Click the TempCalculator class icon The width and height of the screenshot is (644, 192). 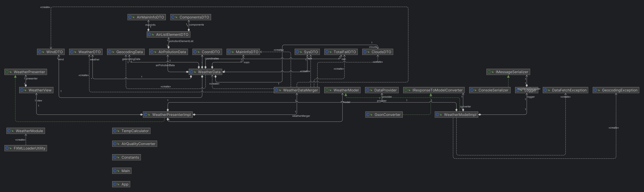[x=115, y=131]
